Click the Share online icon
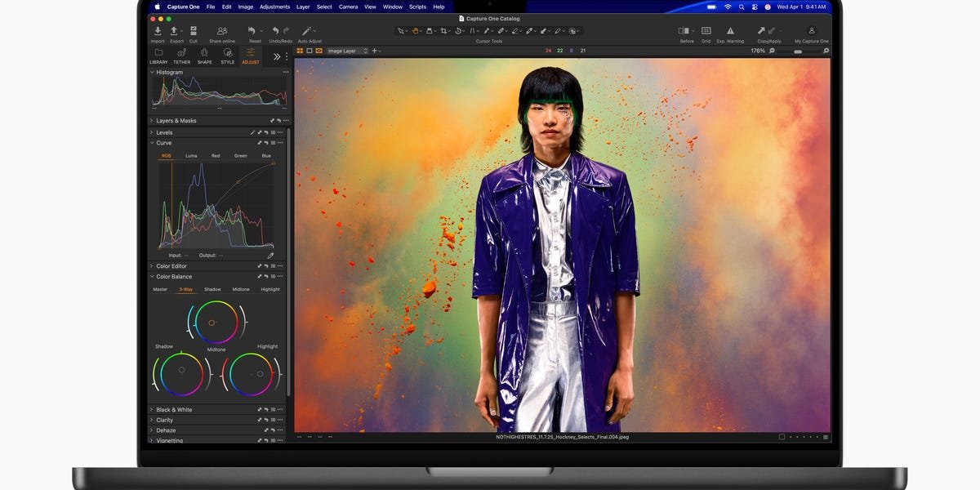 (x=222, y=32)
